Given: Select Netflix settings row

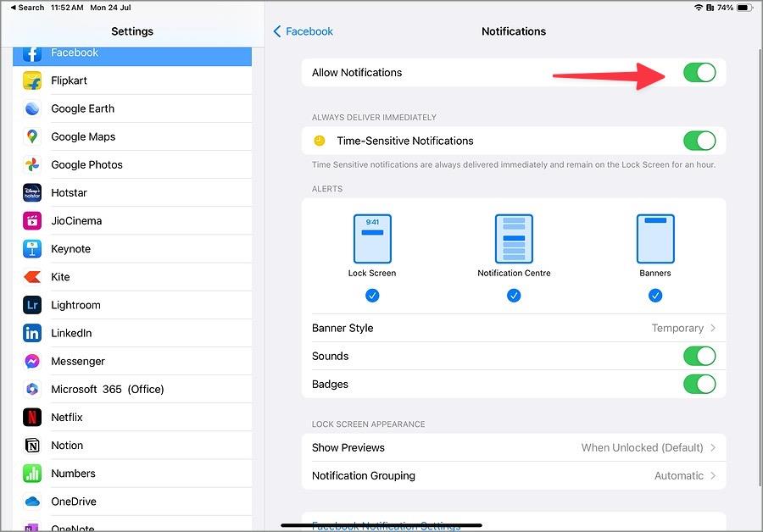Looking at the screenshot, I should pyautogui.click(x=132, y=418).
